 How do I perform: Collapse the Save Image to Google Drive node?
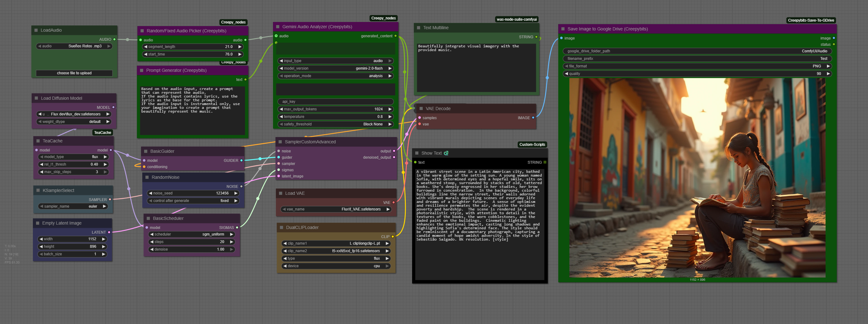(x=563, y=29)
